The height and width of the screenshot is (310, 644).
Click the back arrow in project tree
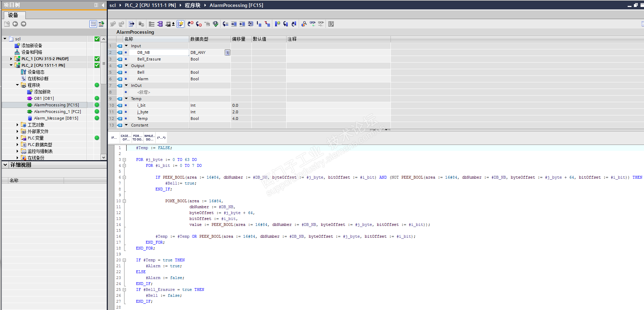pyautogui.click(x=15, y=24)
